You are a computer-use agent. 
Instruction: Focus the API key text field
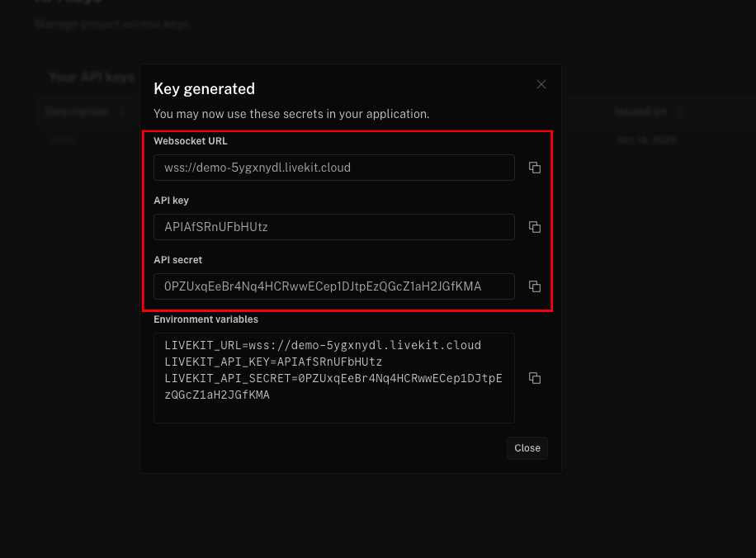333,227
